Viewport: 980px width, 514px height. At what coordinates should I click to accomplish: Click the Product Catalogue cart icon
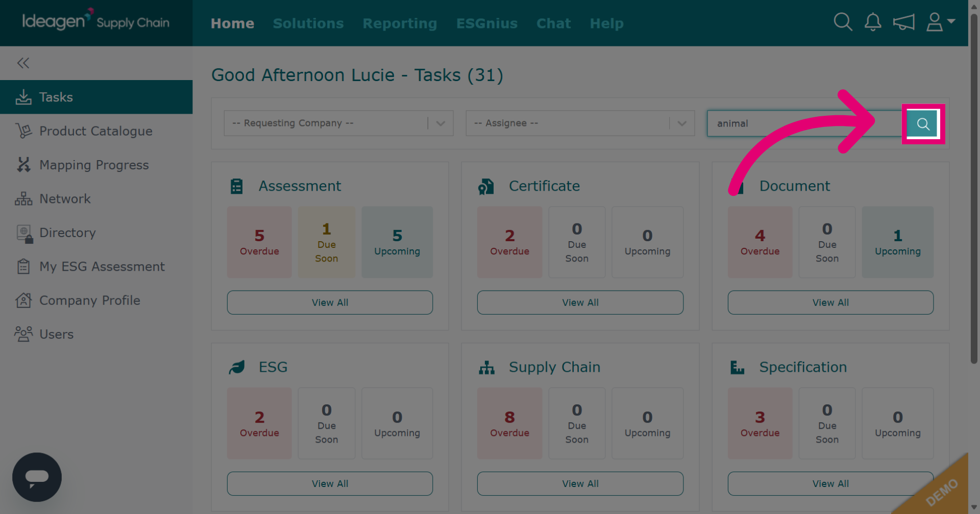point(23,131)
